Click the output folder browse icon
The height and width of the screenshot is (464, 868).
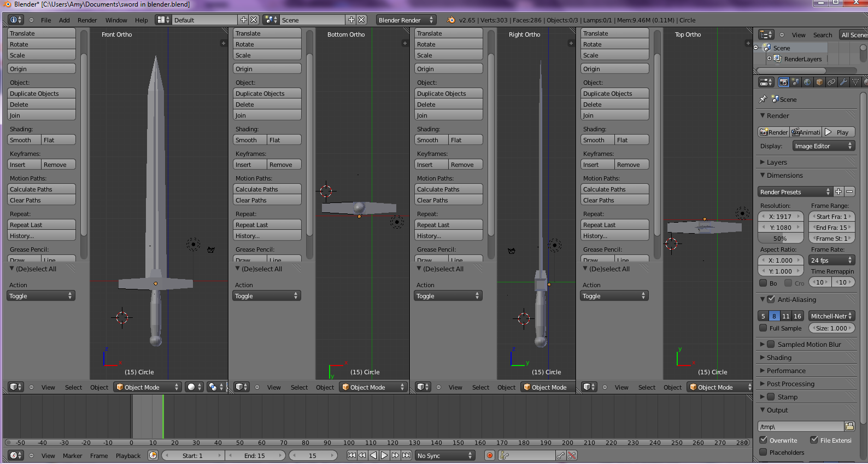[849, 426]
